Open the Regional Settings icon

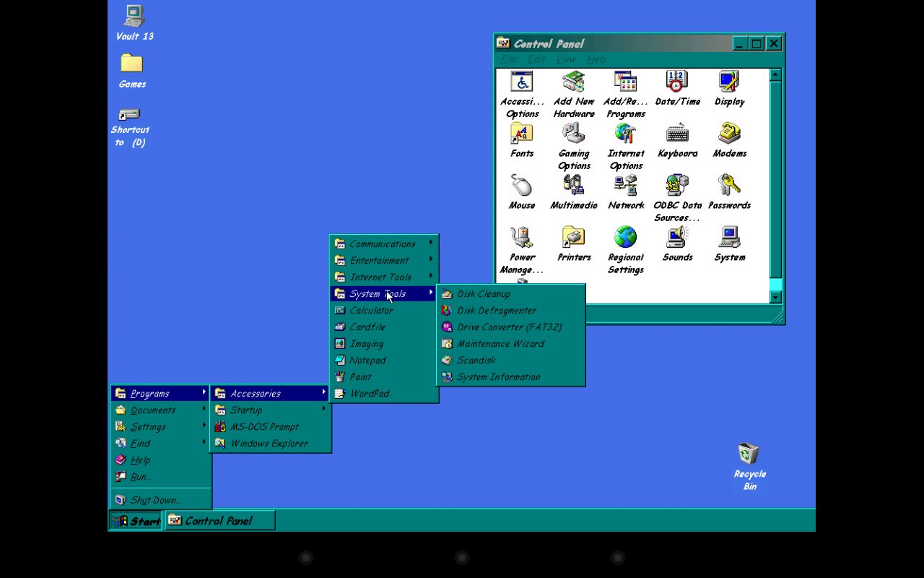625,238
